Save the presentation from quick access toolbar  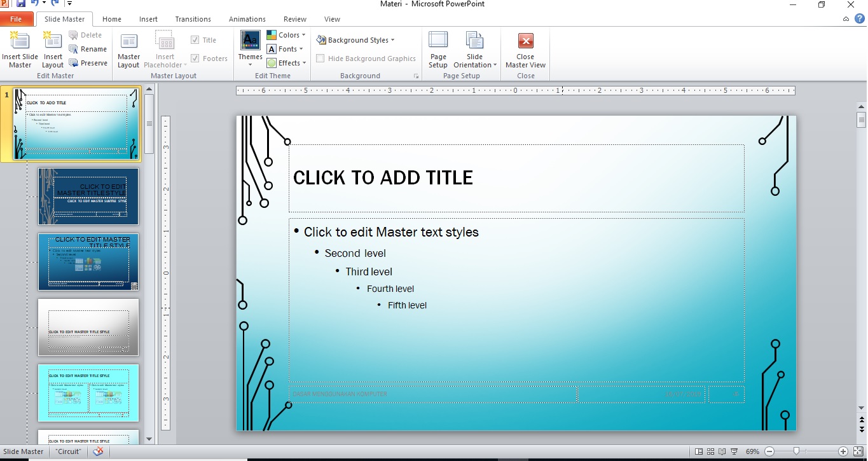[21, 4]
